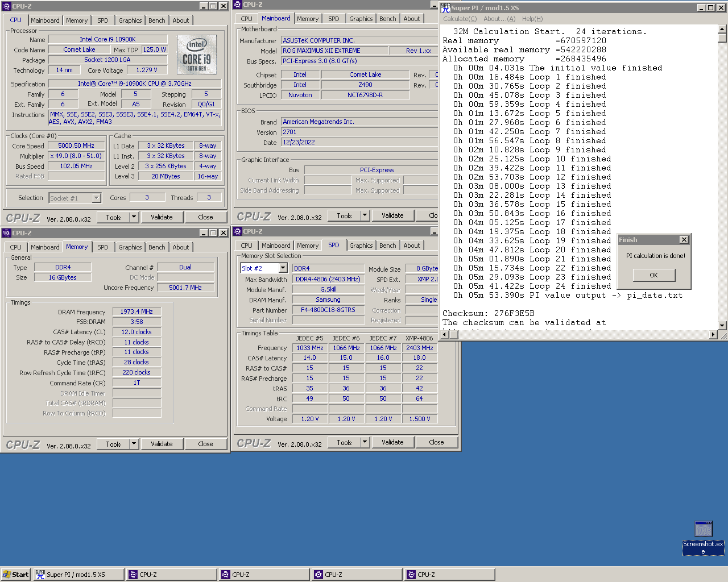Open the Socket #1 selection dropdown
The height and width of the screenshot is (582, 728).
[96, 198]
